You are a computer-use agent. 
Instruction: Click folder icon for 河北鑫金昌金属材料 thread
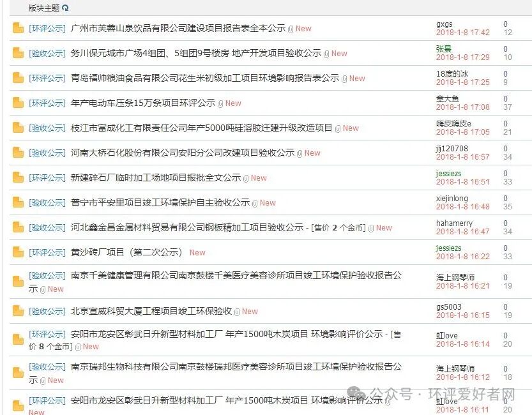(x=18, y=227)
